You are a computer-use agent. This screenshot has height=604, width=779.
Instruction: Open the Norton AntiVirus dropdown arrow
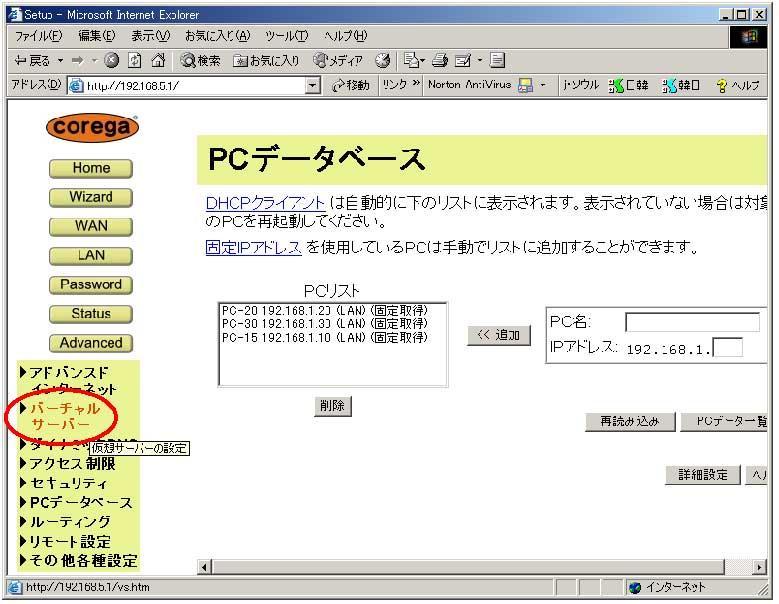coord(541,85)
